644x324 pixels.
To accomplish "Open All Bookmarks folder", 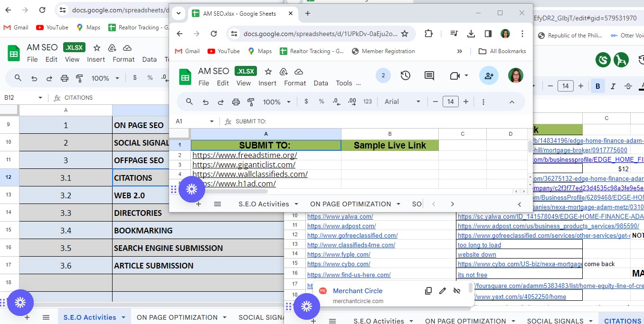I will point(502,51).
